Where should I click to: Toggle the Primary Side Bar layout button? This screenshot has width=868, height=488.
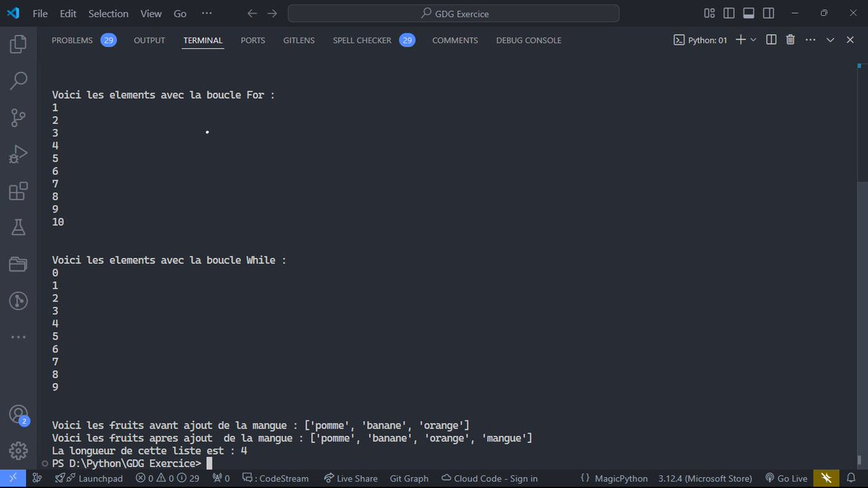[x=729, y=14]
